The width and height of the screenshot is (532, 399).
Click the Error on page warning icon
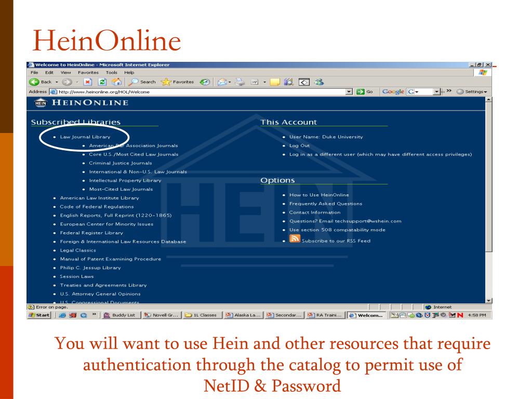31,307
